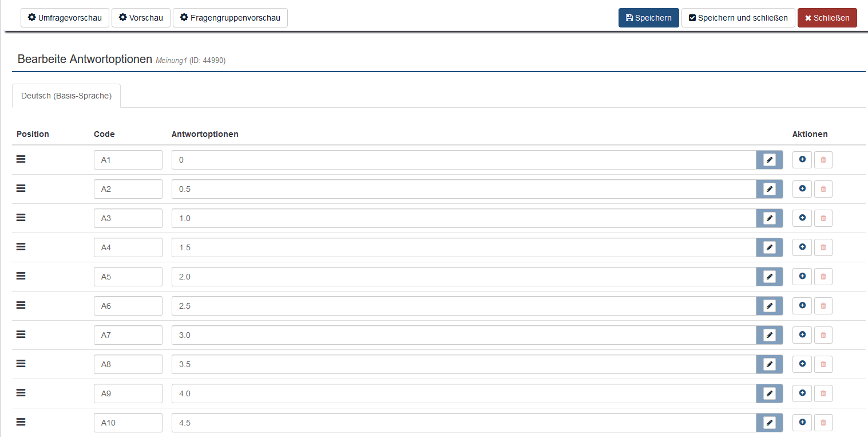Focus the code field containing A1
This screenshot has width=868, height=437.
point(128,160)
